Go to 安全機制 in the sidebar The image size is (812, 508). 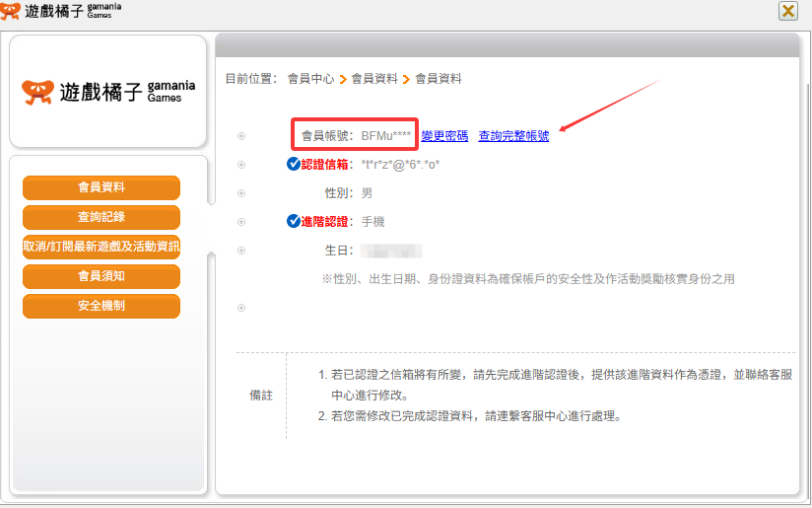[101, 306]
